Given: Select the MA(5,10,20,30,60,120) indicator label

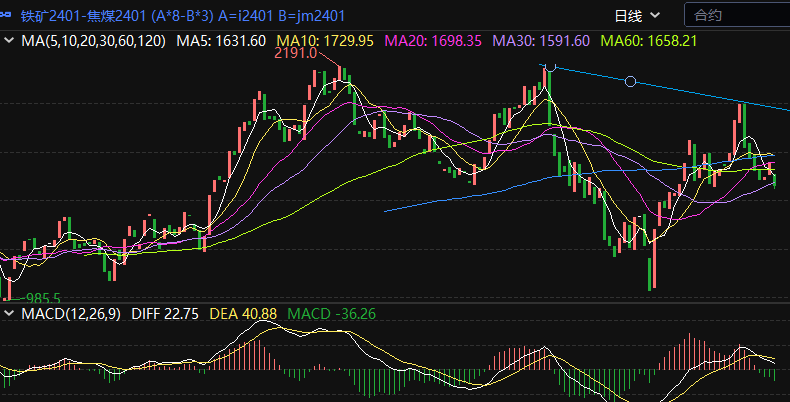Looking at the screenshot, I should tap(93, 41).
